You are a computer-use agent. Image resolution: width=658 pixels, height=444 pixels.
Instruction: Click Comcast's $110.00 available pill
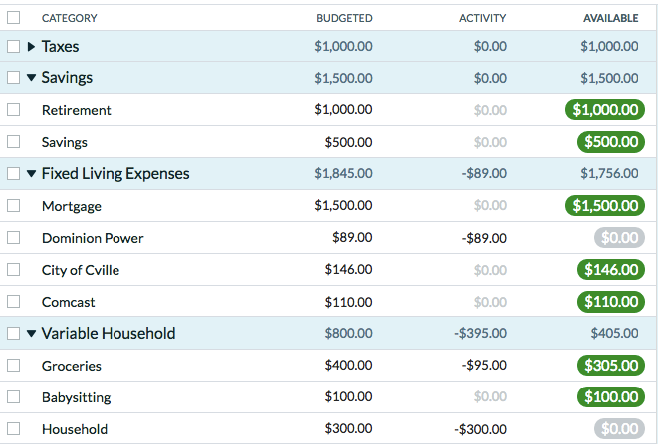(610, 302)
